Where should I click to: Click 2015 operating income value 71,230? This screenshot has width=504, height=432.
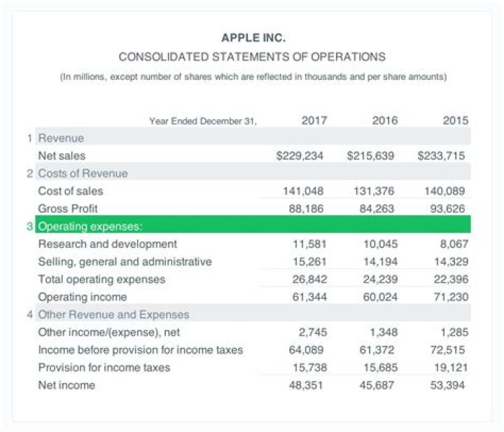(x=451, y=296)
